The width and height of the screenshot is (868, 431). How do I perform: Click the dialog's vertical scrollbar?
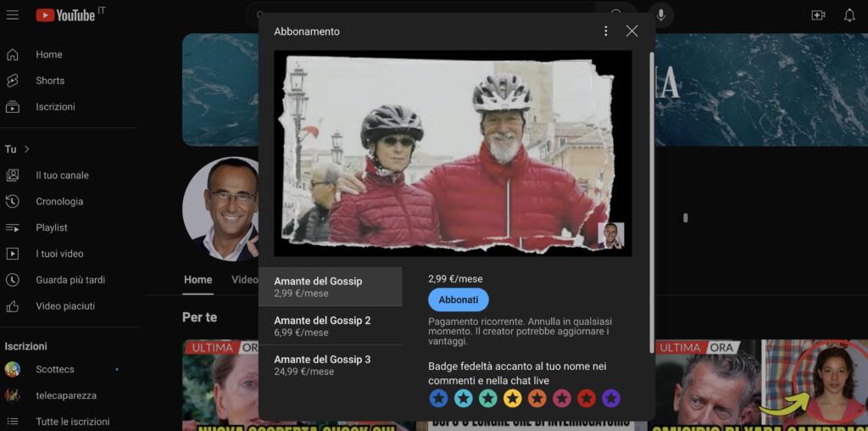651,204
